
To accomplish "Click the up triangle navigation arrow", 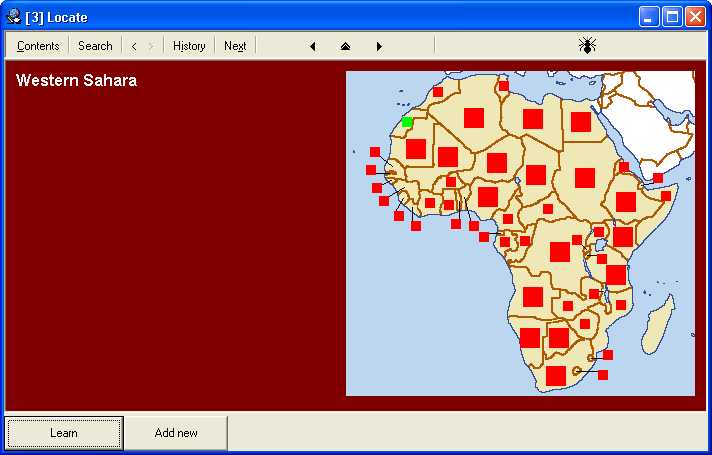I will (x=345, y=46).
